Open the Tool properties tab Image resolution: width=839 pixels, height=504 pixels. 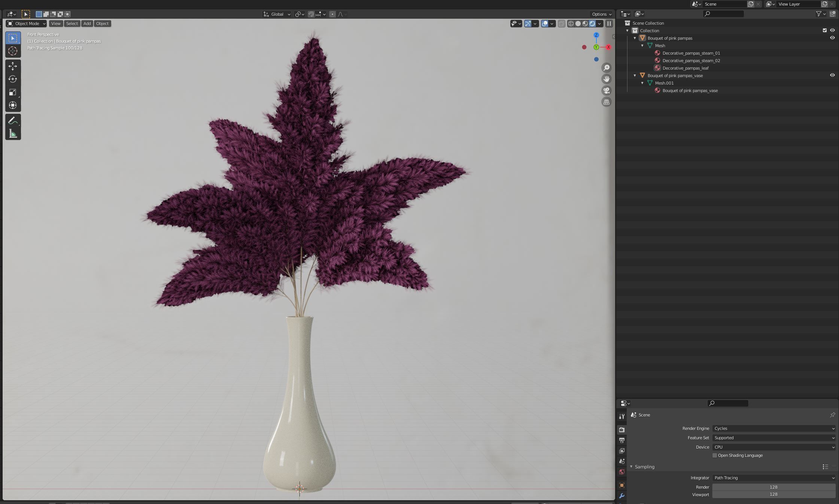pyautogui.click(x=622, y=416)
